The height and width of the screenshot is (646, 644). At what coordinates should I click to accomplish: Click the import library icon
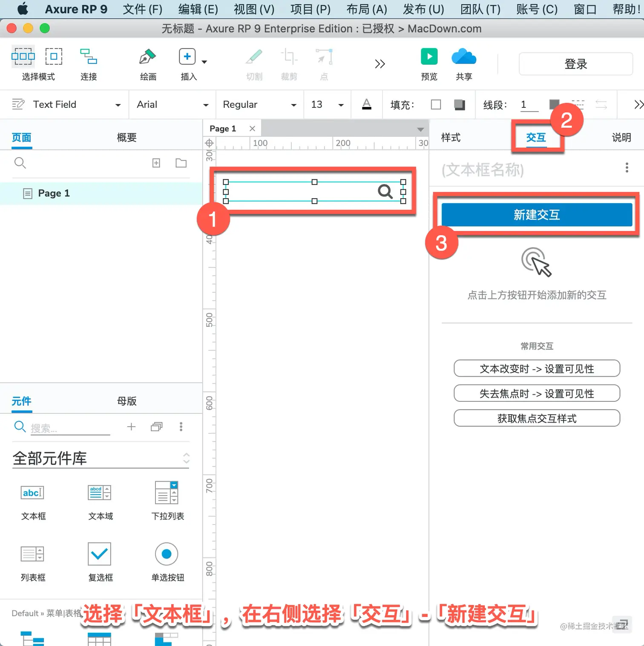tap(157, 427)
